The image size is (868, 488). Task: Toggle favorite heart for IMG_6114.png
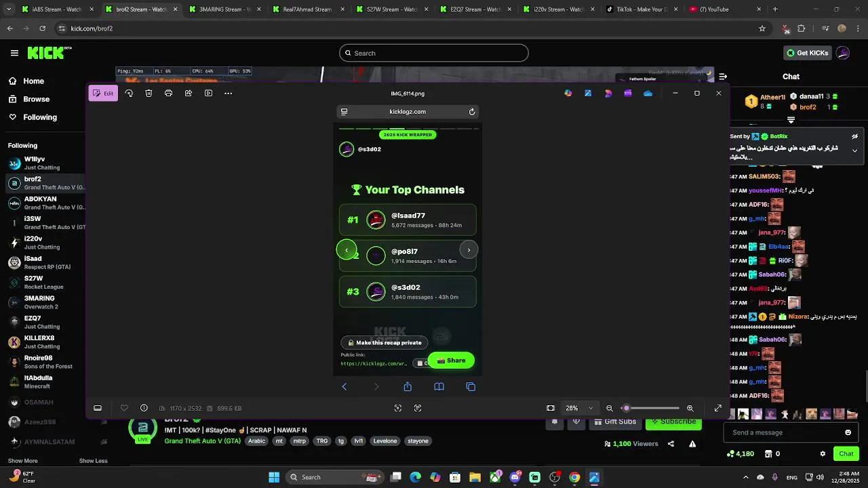click(124, 408)
